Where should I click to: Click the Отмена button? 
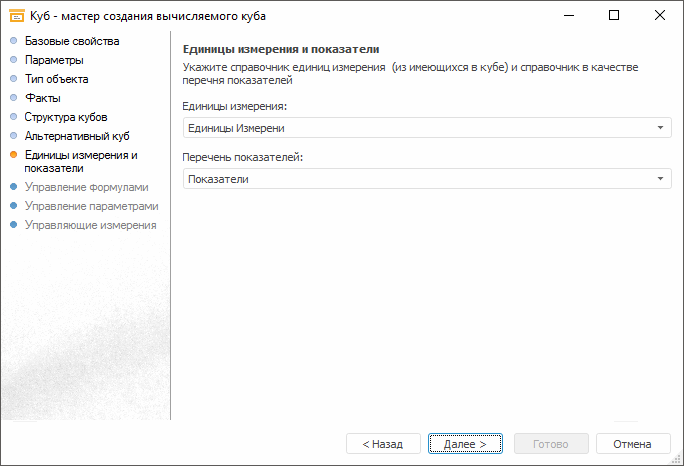tap(632, 443)
